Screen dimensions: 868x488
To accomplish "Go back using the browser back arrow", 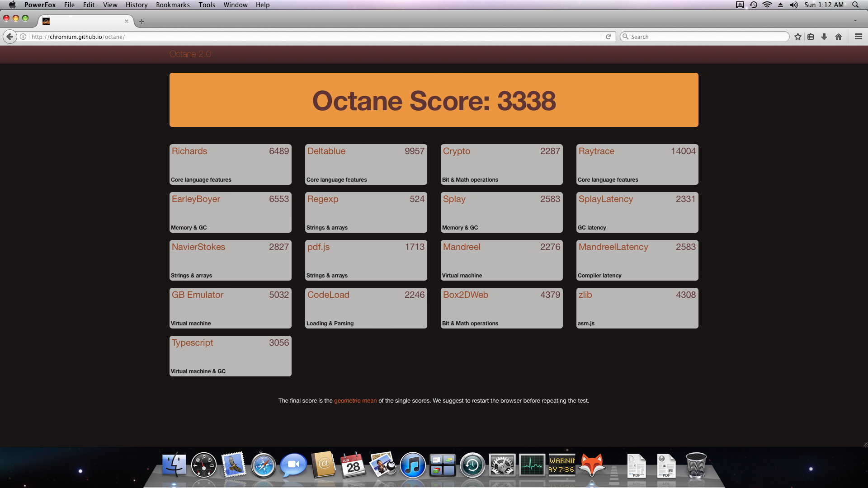I will pos(9,37).
